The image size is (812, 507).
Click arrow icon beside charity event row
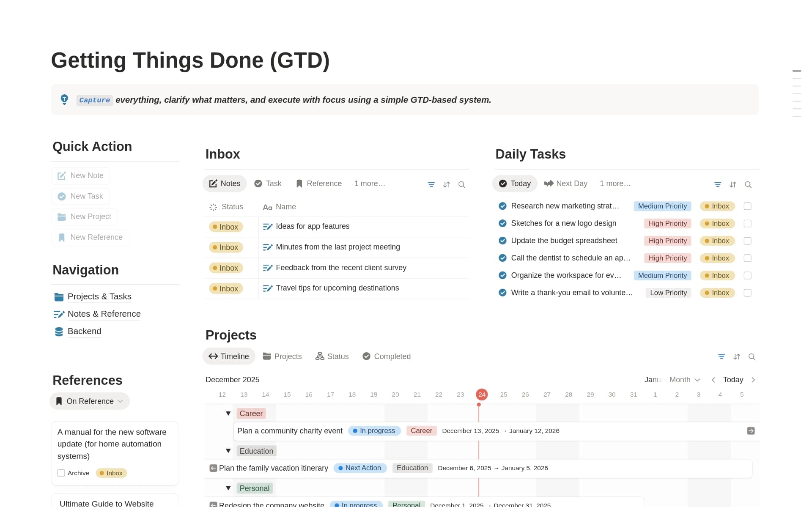click(751, 431)
